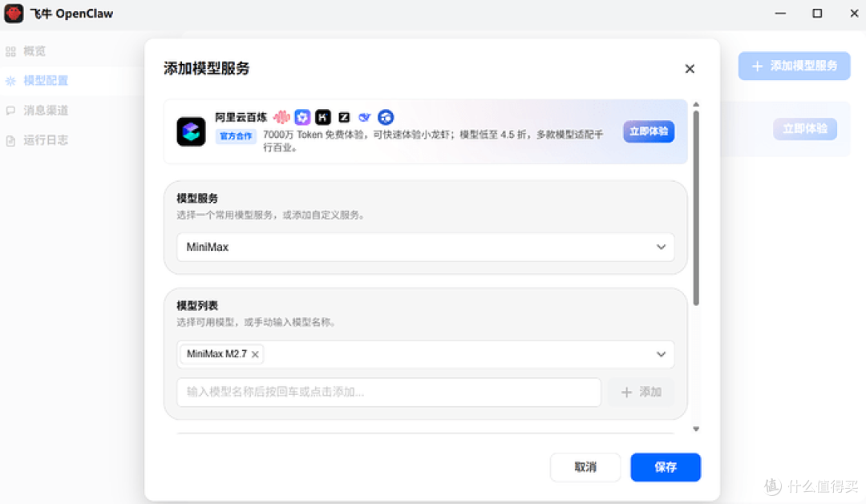Click the 运行日志 document icon
Screen dimensions: 866x504
pos(10,141)
